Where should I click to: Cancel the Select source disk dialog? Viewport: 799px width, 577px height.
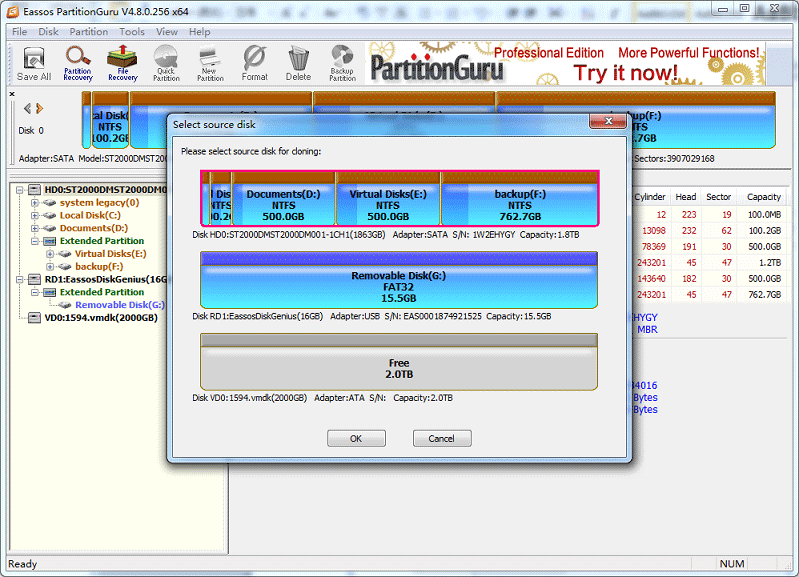click(442, 438)
